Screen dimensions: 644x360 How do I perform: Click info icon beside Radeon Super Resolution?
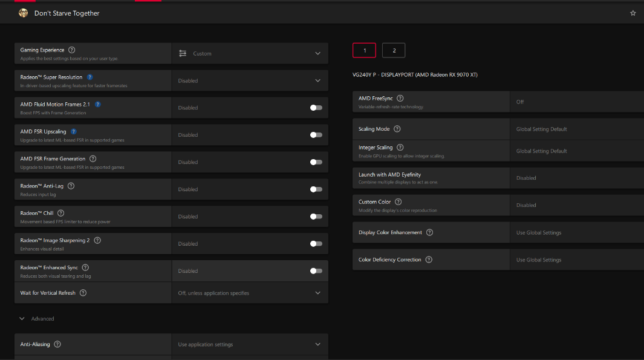pos(89,77)
